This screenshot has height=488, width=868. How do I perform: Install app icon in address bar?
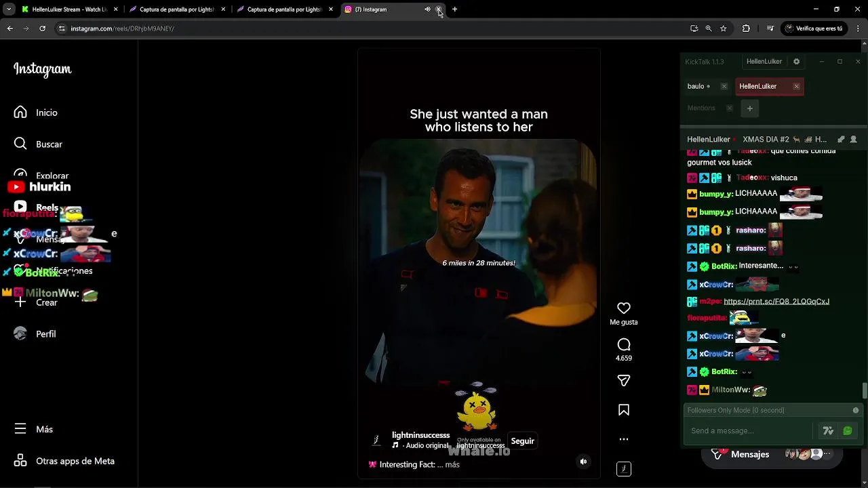(x=694, y=28)
